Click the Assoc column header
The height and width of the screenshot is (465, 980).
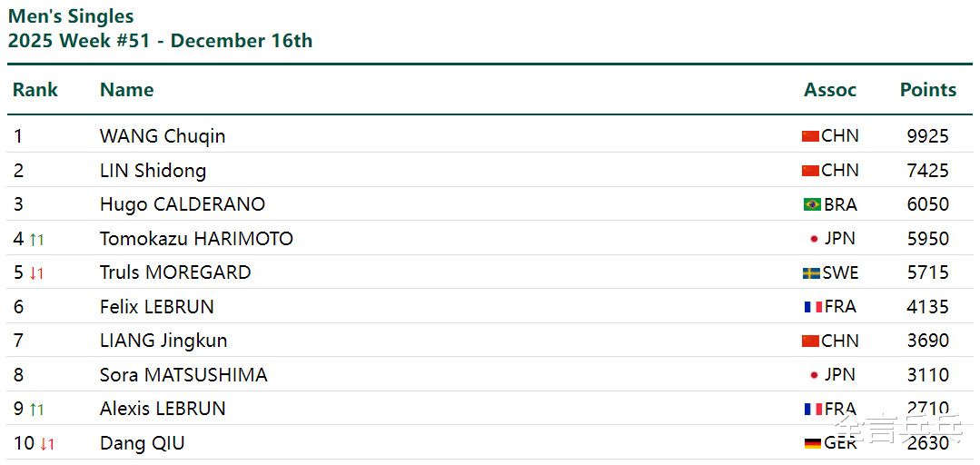(x=830, y=90)
